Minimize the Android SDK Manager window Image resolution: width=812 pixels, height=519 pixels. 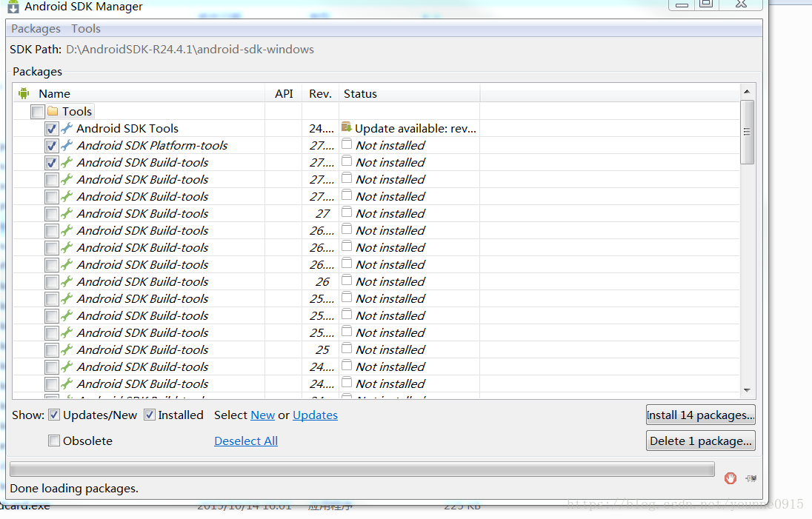point(682,4)
